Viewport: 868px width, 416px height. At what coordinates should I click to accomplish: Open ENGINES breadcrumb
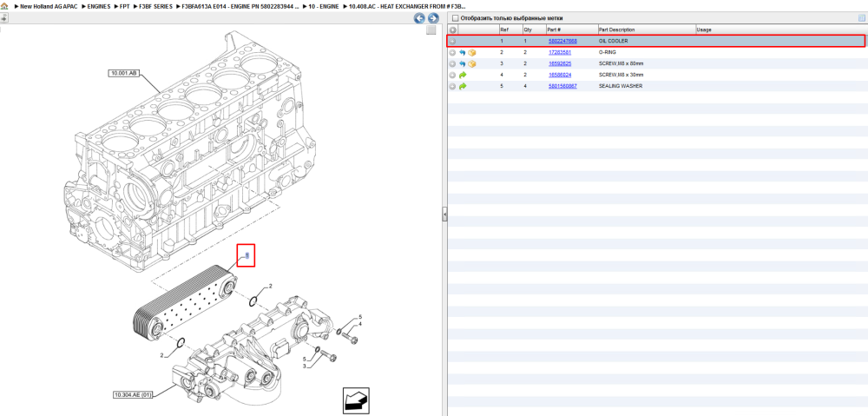pos(99,6)
